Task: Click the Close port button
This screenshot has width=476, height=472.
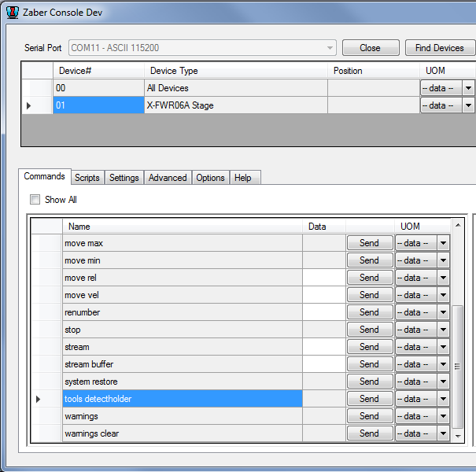Action: point(371,48)
